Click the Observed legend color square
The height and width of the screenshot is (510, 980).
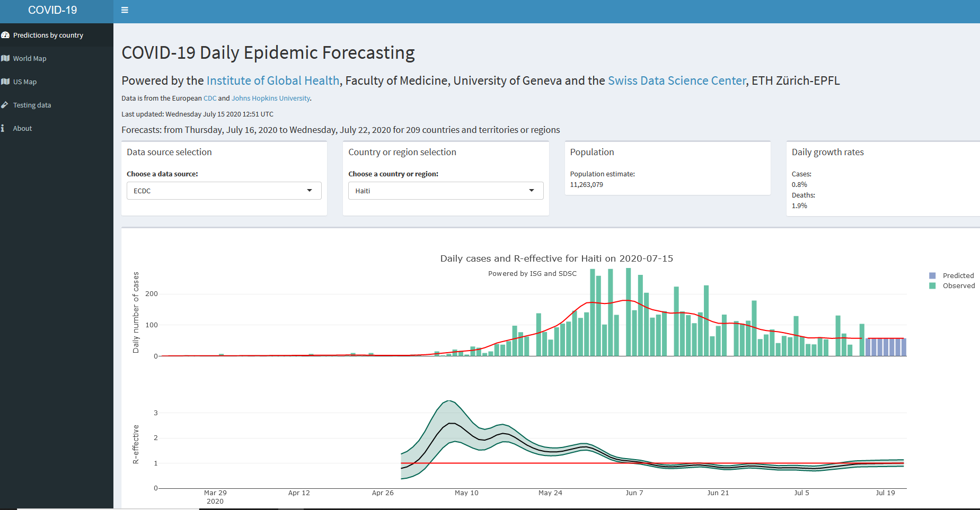[931, 285]
